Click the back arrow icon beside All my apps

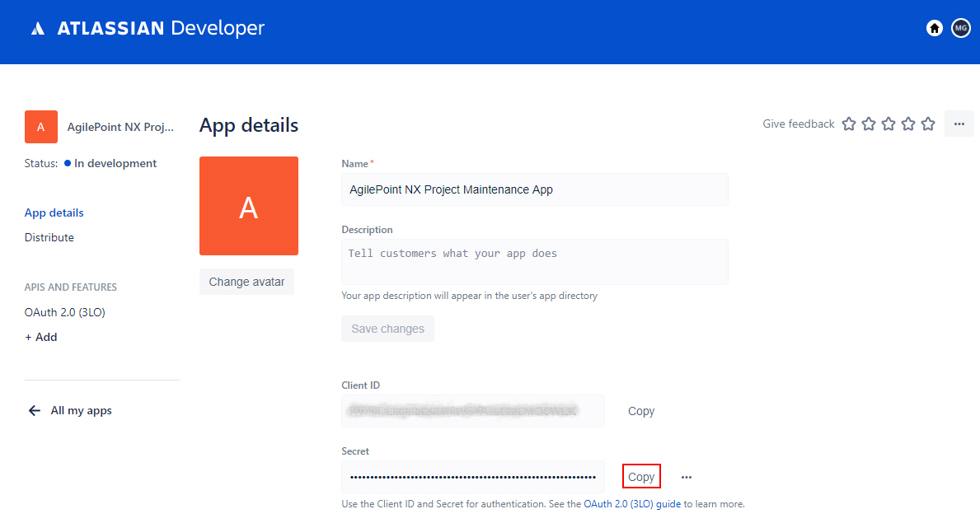point(35,410)
